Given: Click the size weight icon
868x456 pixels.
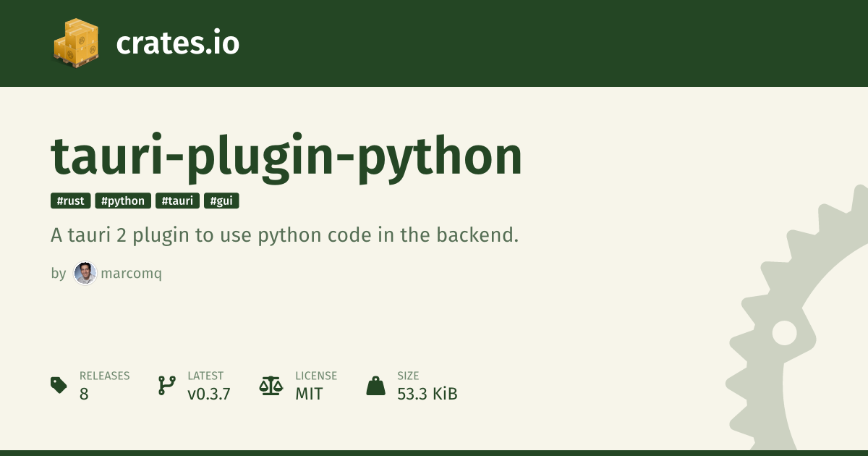Looking at the screenshot, I should pos(375,385).
